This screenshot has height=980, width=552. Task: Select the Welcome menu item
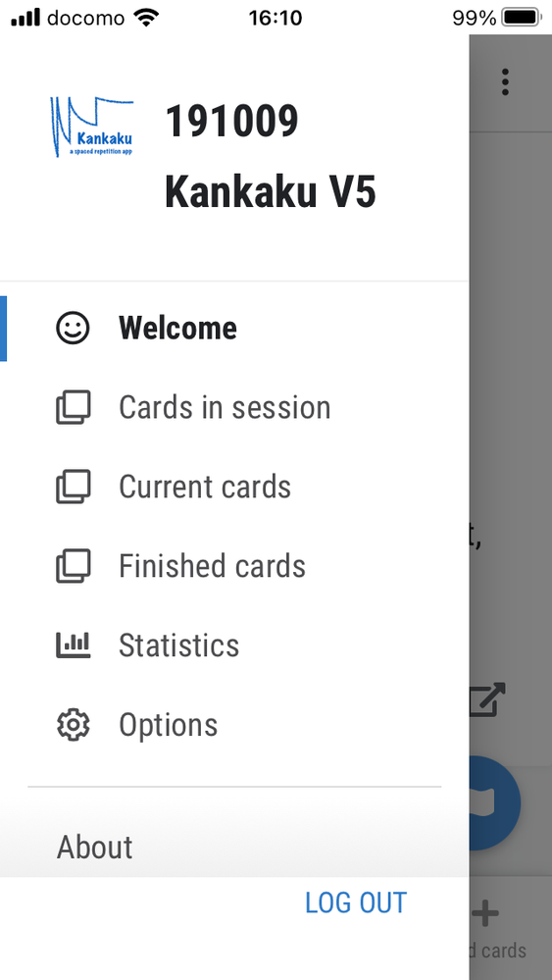pyautogui.click(x=234, y=328)
